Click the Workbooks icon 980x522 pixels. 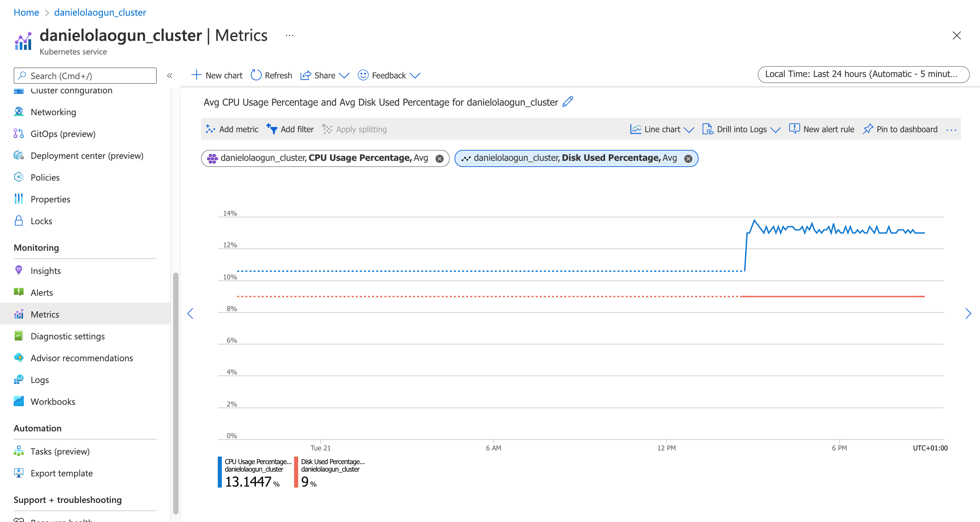click(x=19, y=401)
